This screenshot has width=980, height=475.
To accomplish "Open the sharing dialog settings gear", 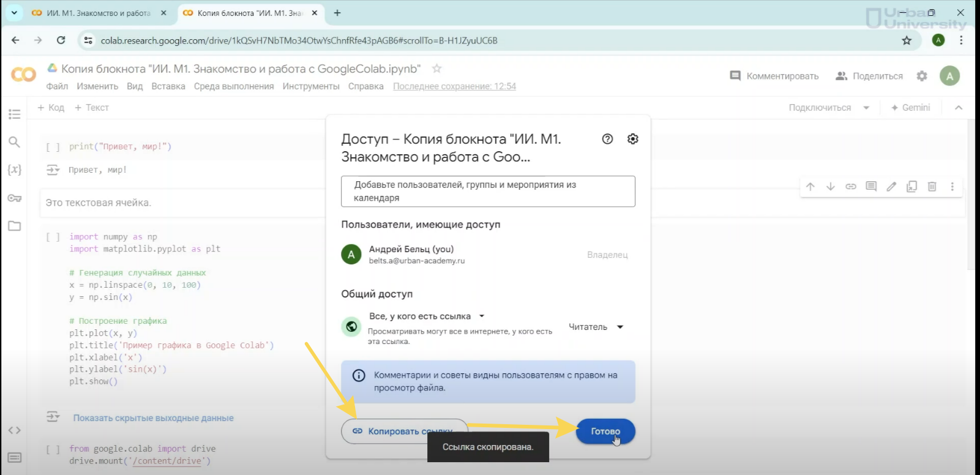I will click(633, 139).
